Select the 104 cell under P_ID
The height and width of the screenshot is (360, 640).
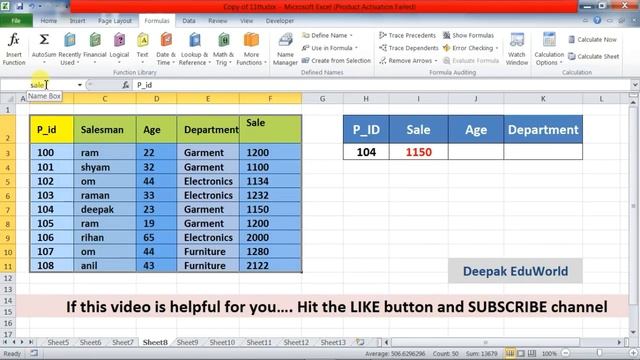click(x=366, y=152)
